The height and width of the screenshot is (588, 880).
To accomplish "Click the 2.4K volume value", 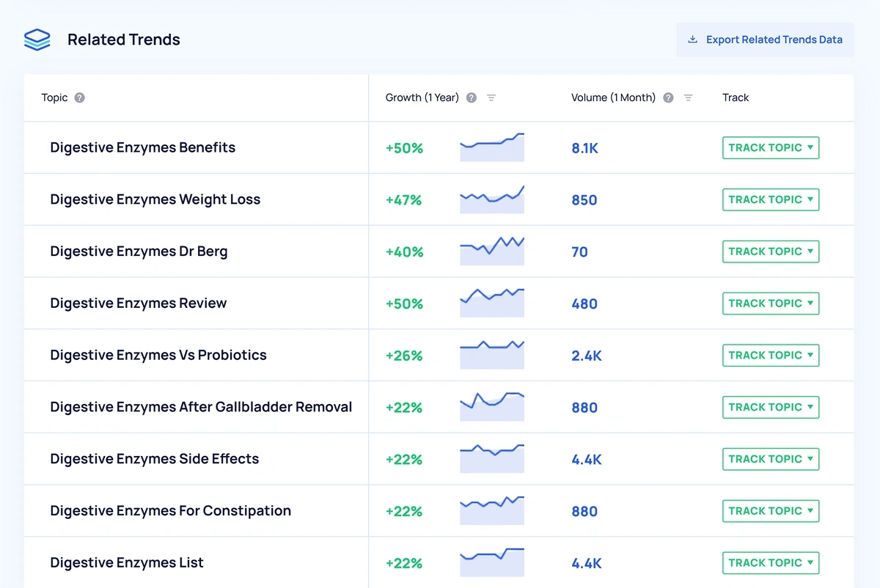I will [x=587, y=356].
